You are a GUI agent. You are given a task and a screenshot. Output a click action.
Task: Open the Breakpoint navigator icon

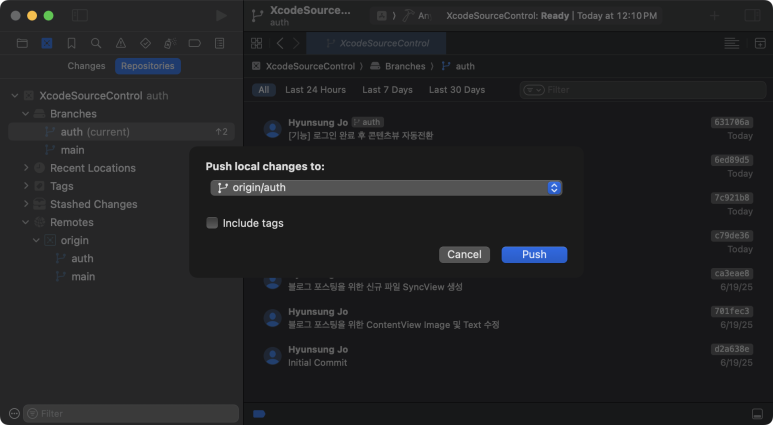coord(195,43)
